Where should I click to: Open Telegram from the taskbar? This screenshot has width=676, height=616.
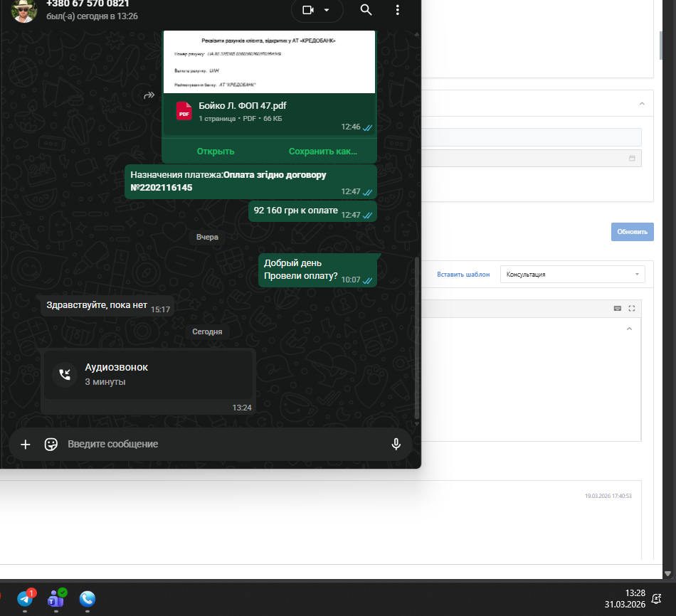click(25, 599)
